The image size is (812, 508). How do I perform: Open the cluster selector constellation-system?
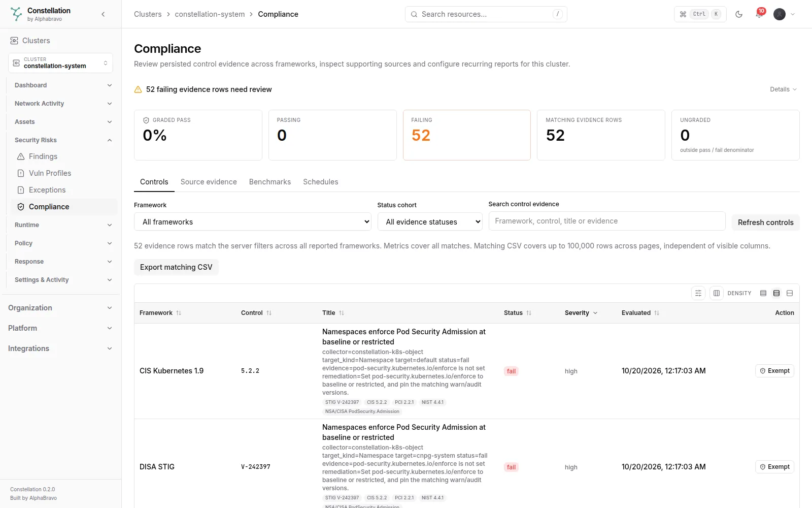click(60, 63)
